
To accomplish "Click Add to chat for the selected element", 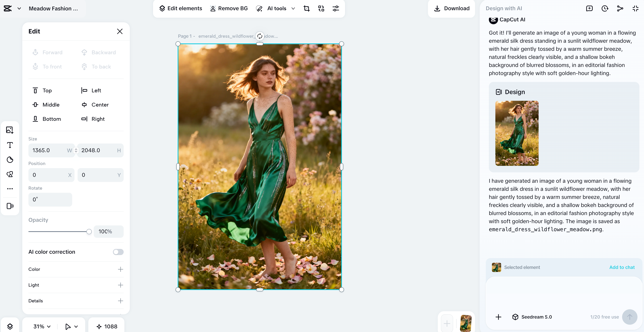I will 622,267.
